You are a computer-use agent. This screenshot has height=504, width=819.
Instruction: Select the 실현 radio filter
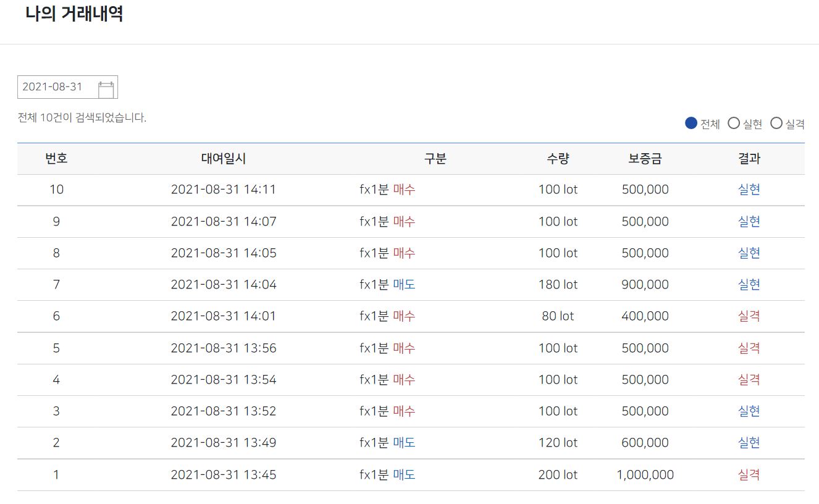734,124
